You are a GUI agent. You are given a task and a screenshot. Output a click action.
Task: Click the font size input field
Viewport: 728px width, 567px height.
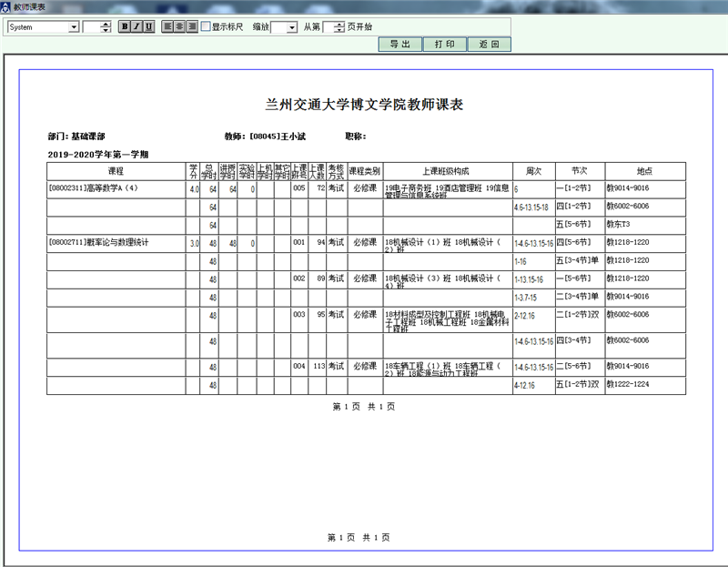pyautogui.click(x=91, y=27)
